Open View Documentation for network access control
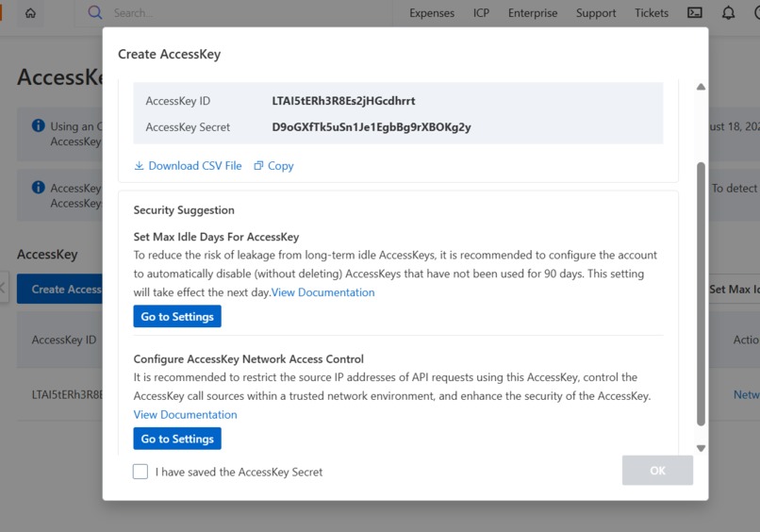Screen dimensions: 760x532 click(x=185, y=415)
